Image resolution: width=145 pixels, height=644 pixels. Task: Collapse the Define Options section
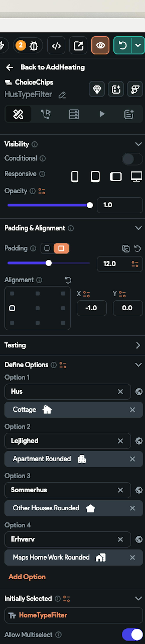(138, 364)
